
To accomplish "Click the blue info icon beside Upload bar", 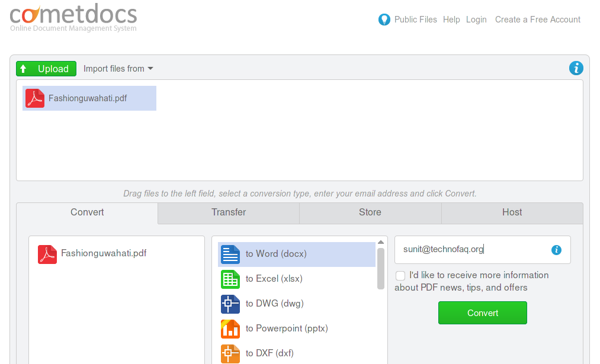I will 576,68.
